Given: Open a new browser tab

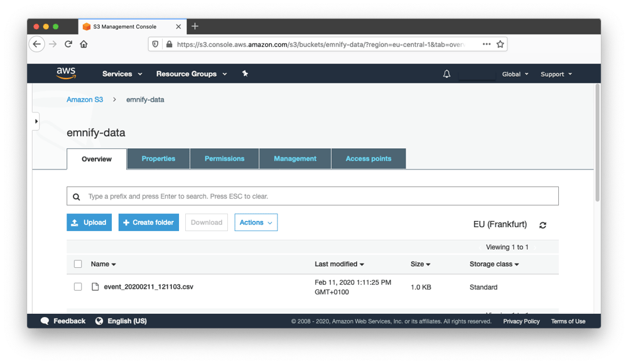Looking at the screenshot, I should click(x=195, y=26).
